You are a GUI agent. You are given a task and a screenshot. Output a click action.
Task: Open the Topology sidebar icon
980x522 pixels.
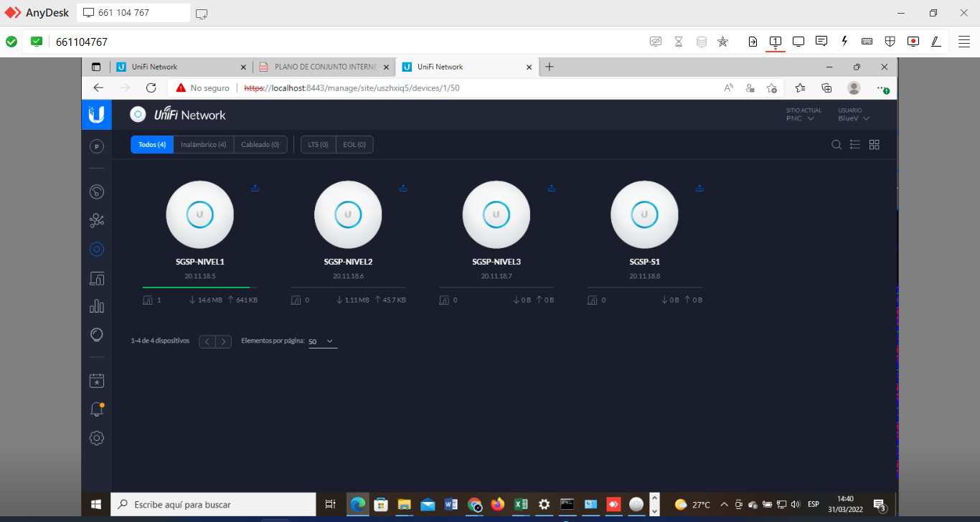pyautogui.click(x=97, y=220)
